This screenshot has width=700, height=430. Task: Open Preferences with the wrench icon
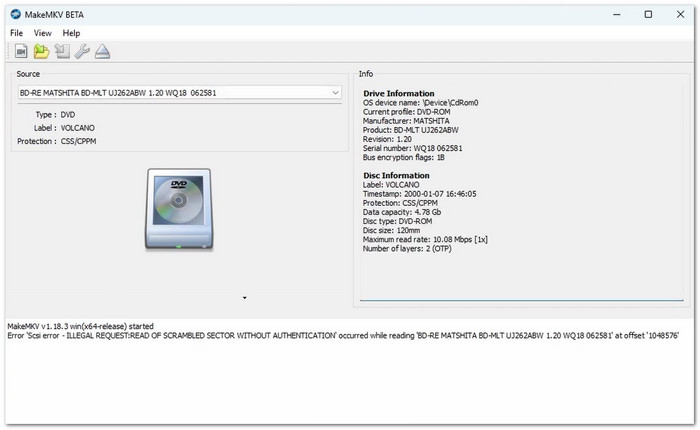(x=82, y=51)
